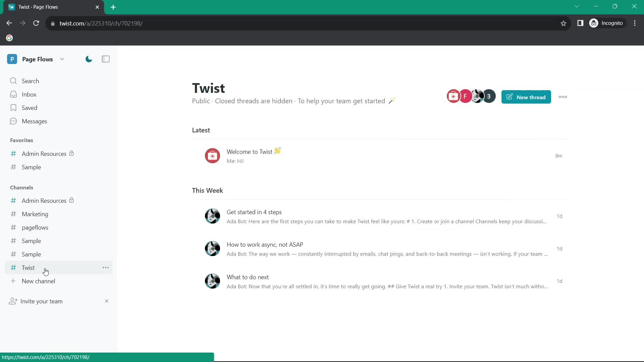Click the Invite your team link
Image resolution: width=644 pixels, height=362 pixels.
pos(41,301)
